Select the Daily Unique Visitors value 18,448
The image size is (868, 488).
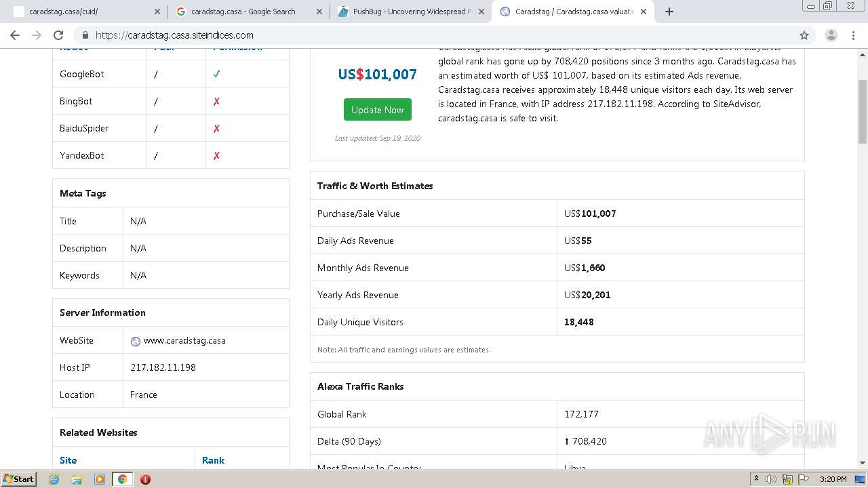coord(579,322)
